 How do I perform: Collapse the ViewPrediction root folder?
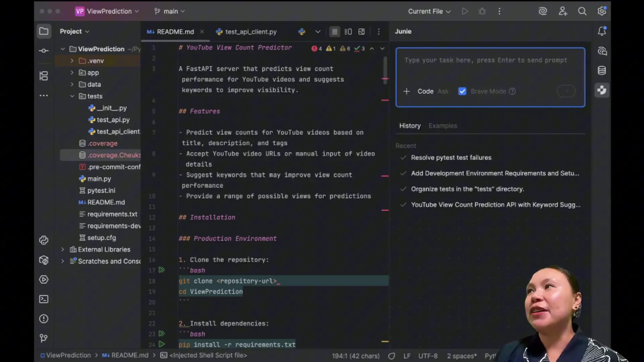pyautogui.click(x=63, y=49)
